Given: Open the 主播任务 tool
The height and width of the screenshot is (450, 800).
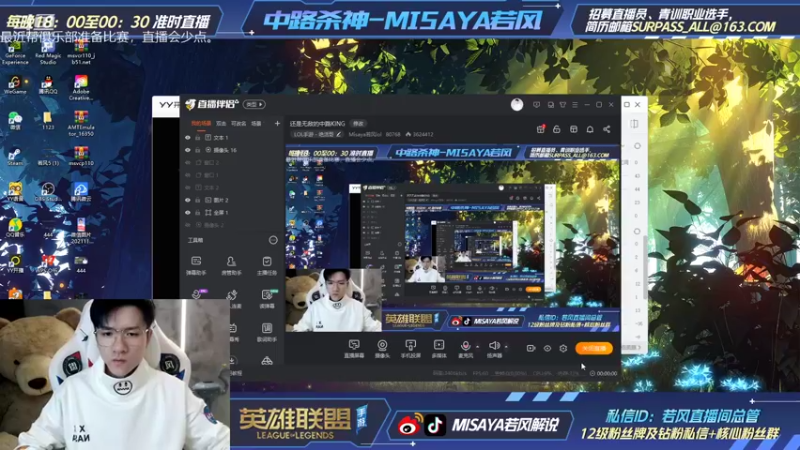Looking at the screenshot, I should tap(267, 266).
